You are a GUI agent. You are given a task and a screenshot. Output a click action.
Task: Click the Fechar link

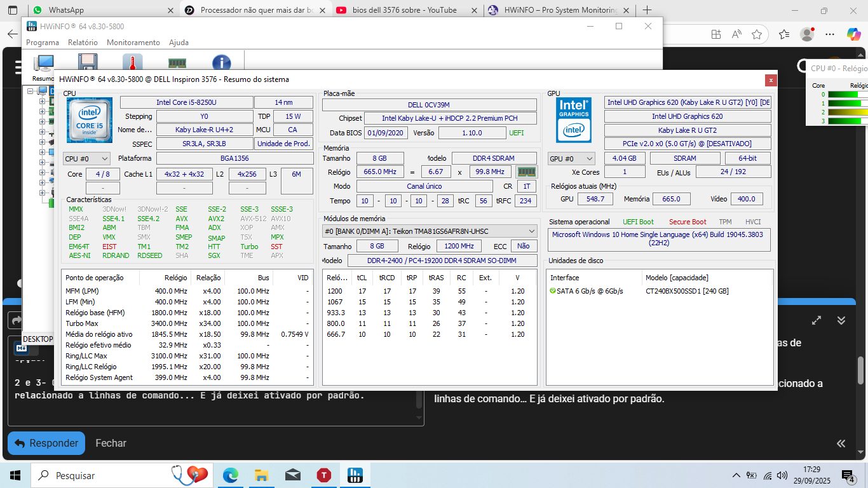(111, 443)
